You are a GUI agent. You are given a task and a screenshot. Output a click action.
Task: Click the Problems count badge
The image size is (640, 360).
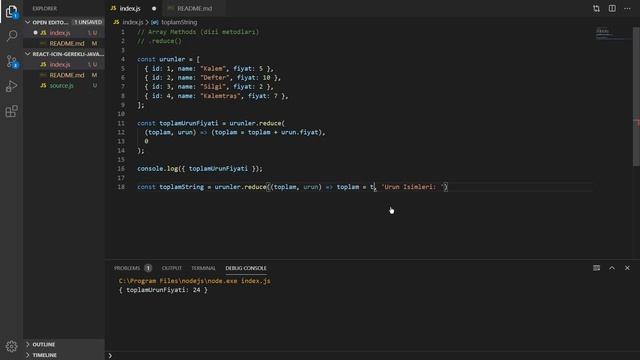148,268
